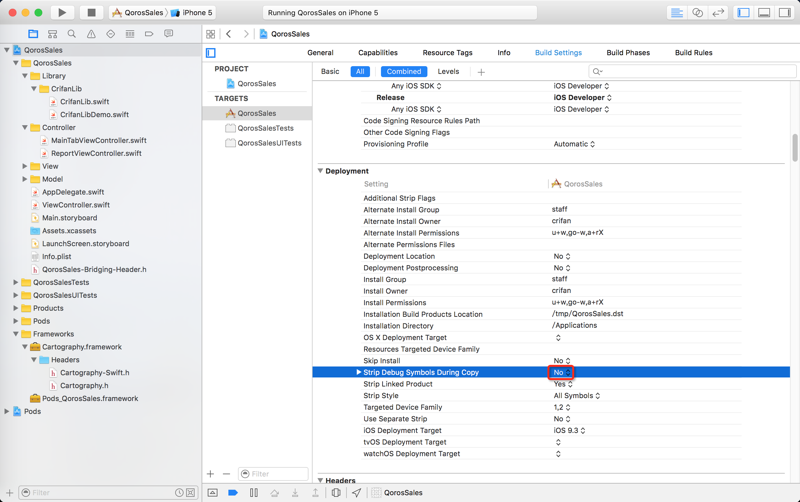Expand Strip Debug Symbols During Copy
Viewport: 800px width, 502px height.
[359, 372]
